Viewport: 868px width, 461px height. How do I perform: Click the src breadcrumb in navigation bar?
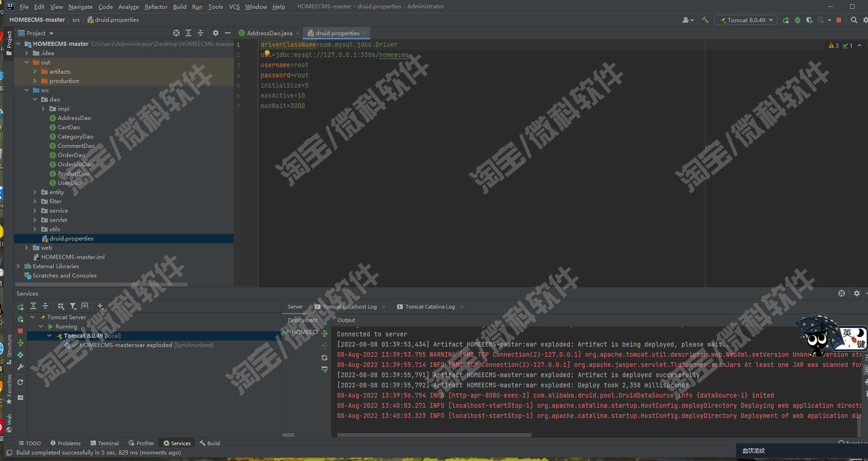[x=76, y=20]
